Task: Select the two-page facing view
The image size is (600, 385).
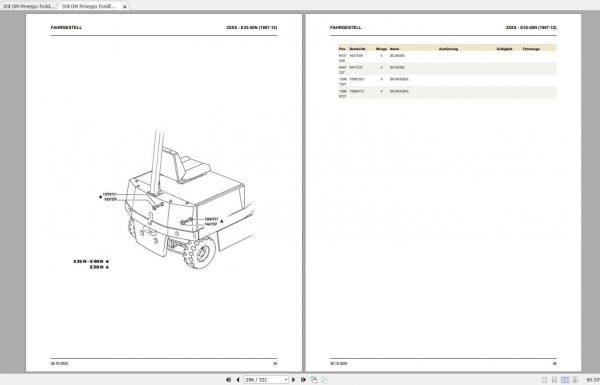Action: tap(565, 380)
